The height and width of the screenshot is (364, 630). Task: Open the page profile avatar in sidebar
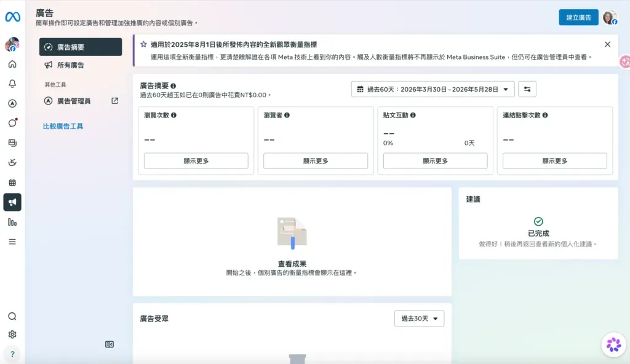click(x=12, y=44)
